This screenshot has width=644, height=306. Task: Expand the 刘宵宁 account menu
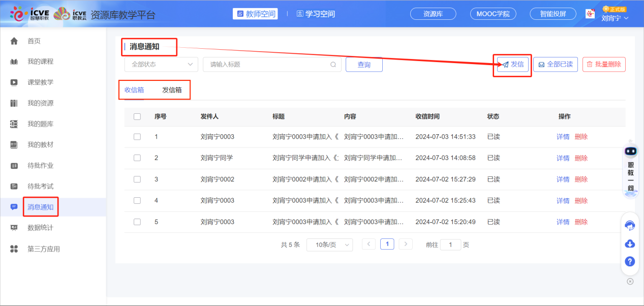(613, 17)
